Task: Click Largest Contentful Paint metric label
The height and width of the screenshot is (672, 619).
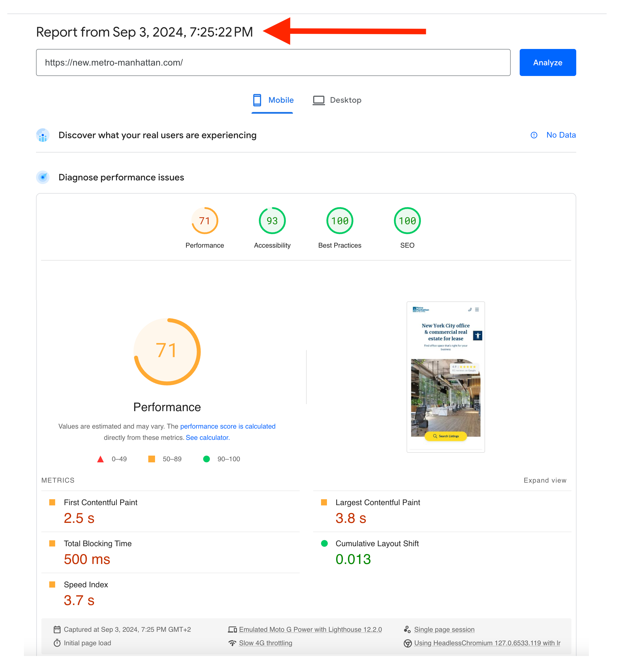Action: coord(378,502)
